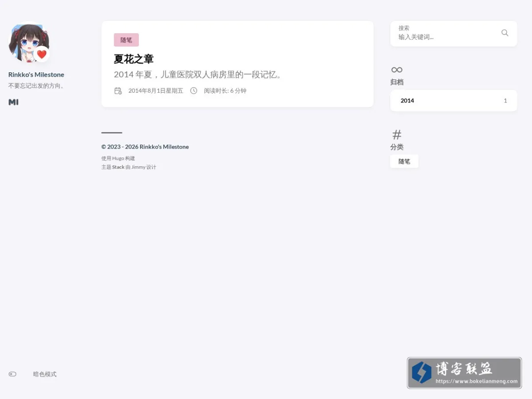Open the article 夏花之章

coord(133,59)
